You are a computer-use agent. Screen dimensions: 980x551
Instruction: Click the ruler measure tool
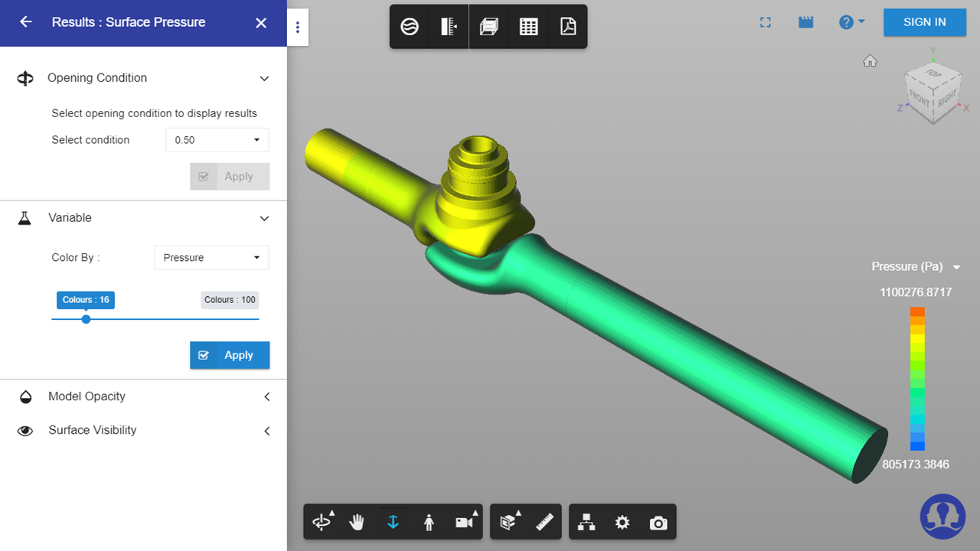544,522
